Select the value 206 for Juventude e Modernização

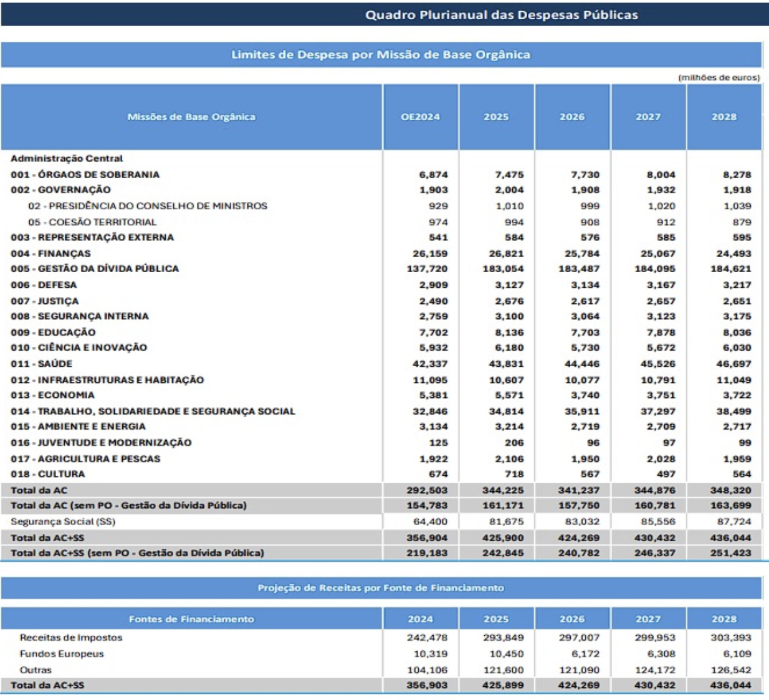click(x=514, y=443)
